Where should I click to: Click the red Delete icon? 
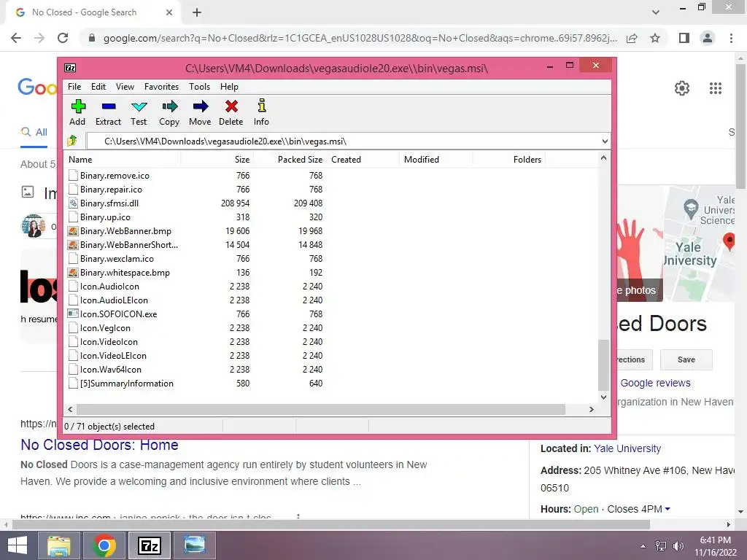click(231, 106)
